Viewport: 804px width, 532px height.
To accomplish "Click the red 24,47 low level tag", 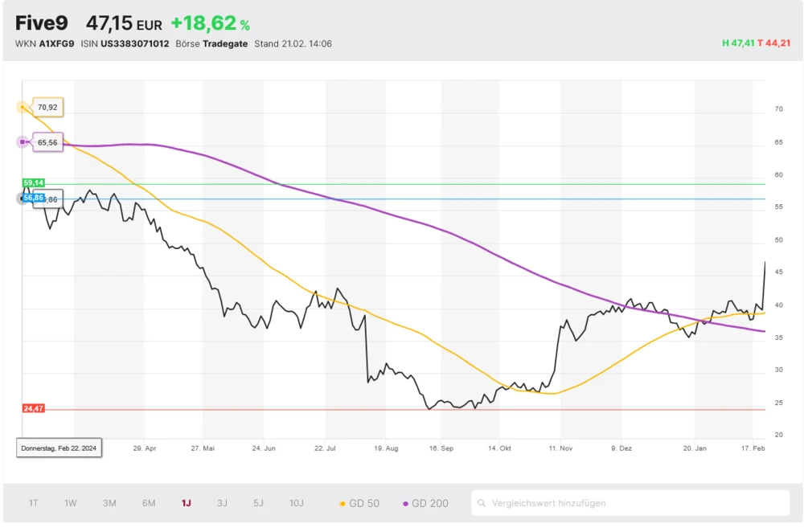I will pos(33,409).
